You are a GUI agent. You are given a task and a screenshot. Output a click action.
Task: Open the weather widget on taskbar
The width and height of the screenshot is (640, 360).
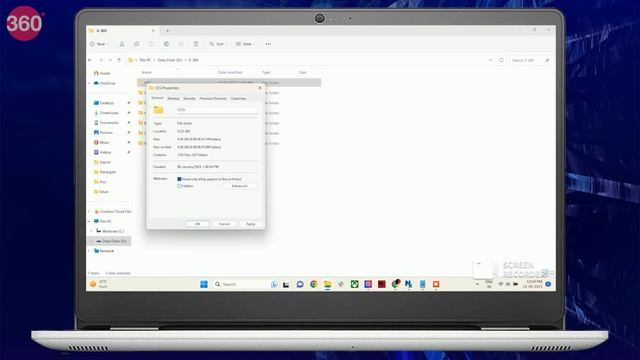(98, 284)
